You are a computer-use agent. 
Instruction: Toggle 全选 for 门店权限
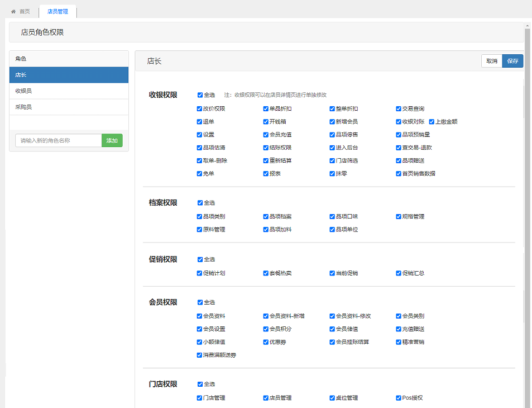click(x=200, y=384)
